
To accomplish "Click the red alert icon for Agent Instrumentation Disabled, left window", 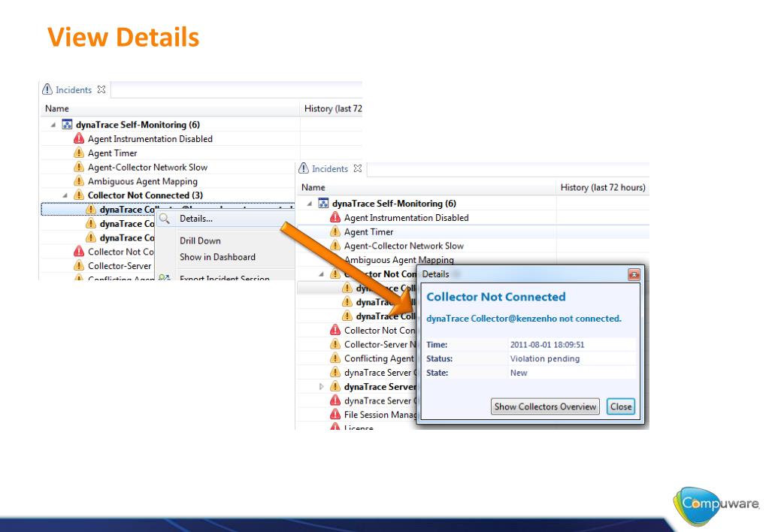I will pos(79,138).
